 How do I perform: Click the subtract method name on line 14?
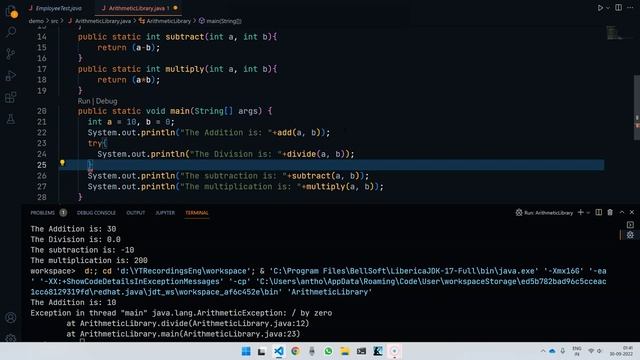click(x=184, y=37)
